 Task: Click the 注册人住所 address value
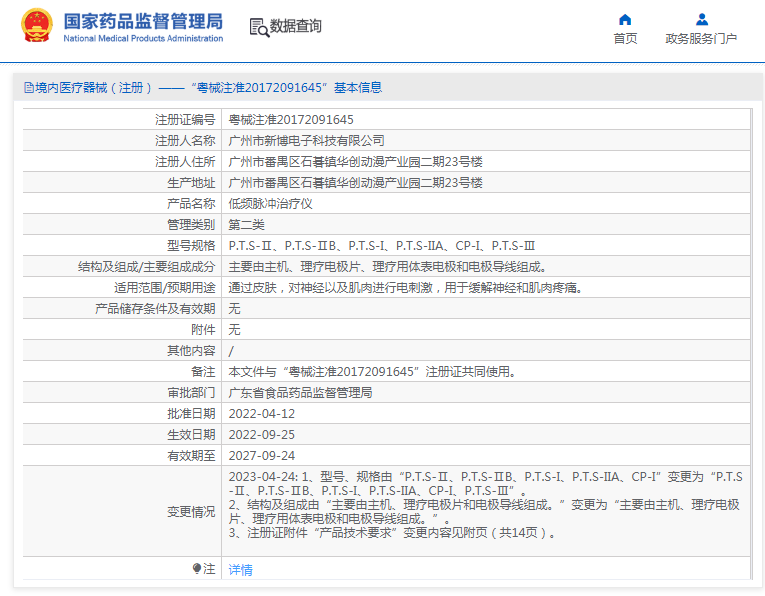coord(355,161)
